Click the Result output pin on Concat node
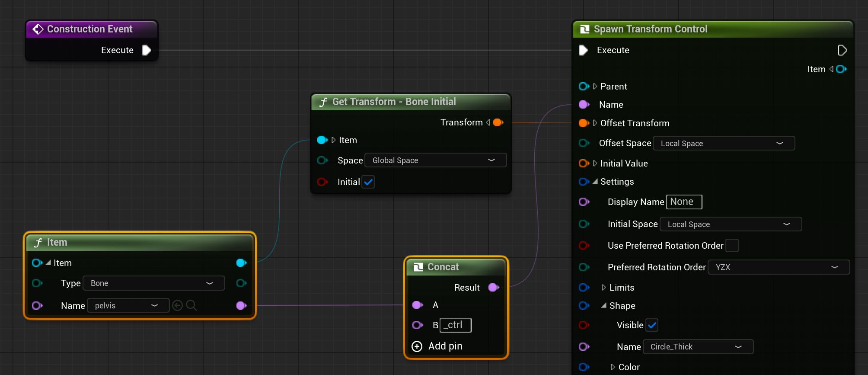Viewport: 868px width, 375px height. tap(494, 288)
